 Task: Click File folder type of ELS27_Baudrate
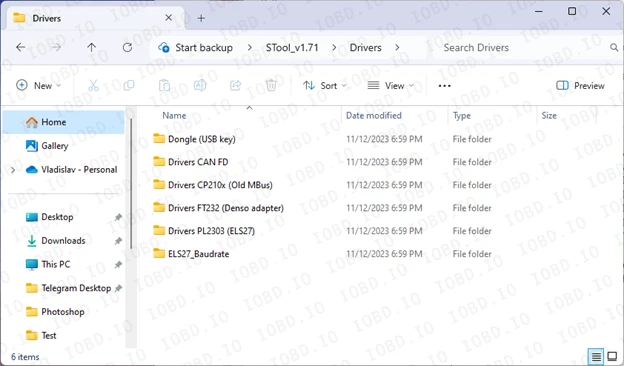472,254
